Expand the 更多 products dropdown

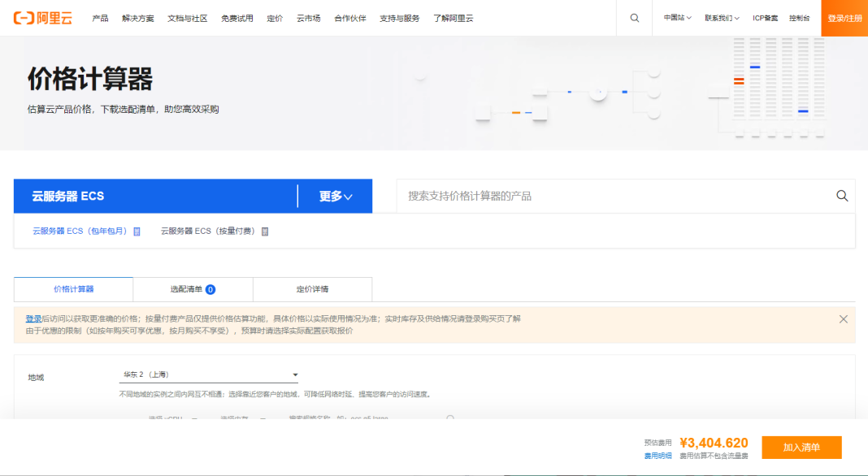[x=336, y=197]
